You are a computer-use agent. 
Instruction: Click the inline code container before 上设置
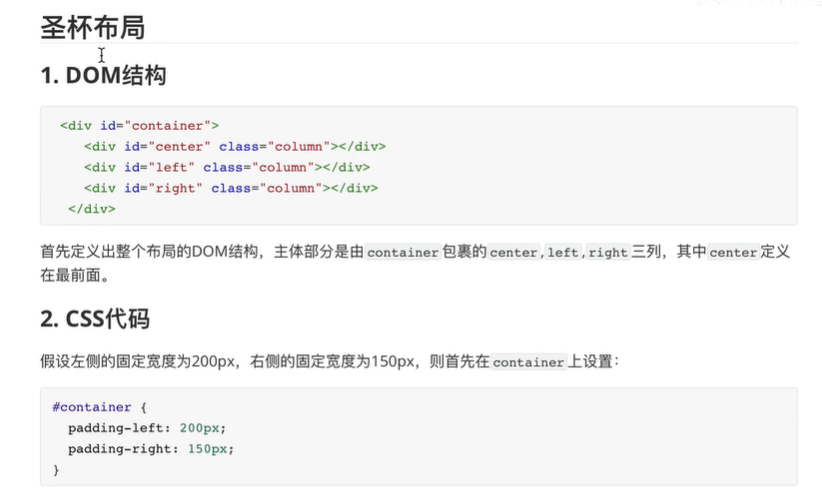coord(528,362)
